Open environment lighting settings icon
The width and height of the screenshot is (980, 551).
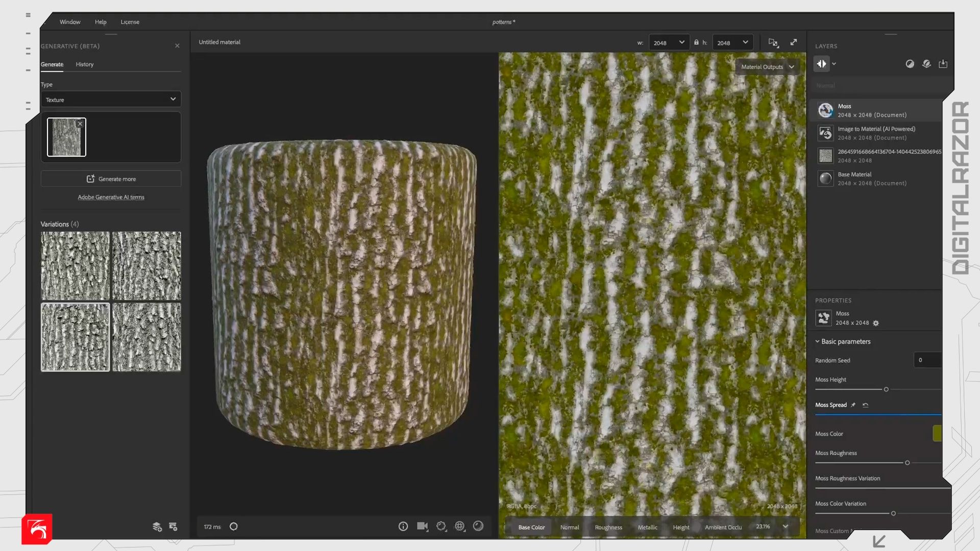coord(441,526)
